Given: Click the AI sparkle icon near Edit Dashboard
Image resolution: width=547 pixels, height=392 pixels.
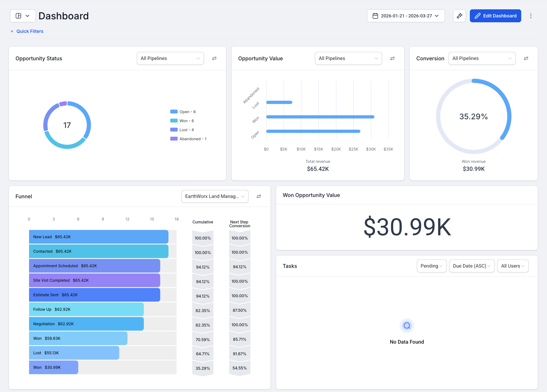Looking at the screenshot, I should tap(460, 15).
